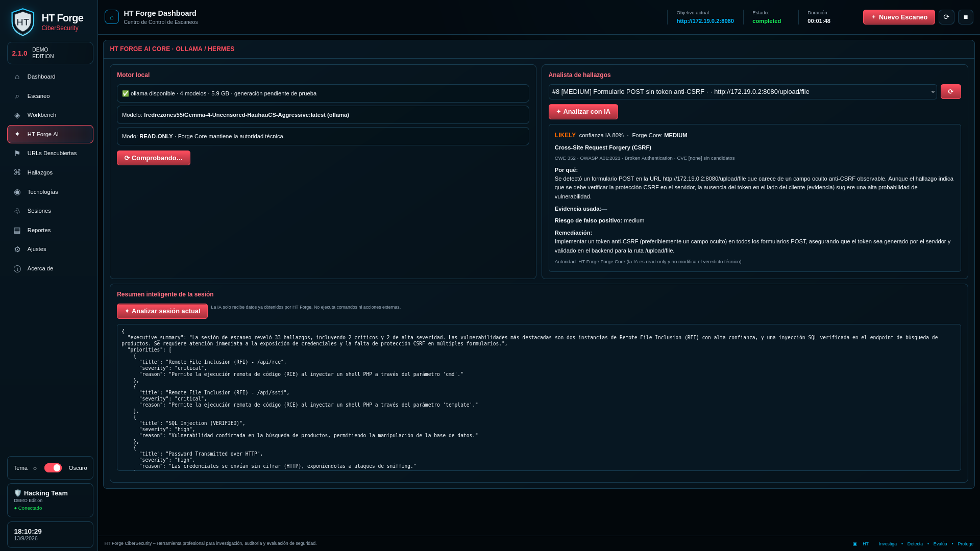
Task: Open the findings selector dropdown
Action: point(743,92)
